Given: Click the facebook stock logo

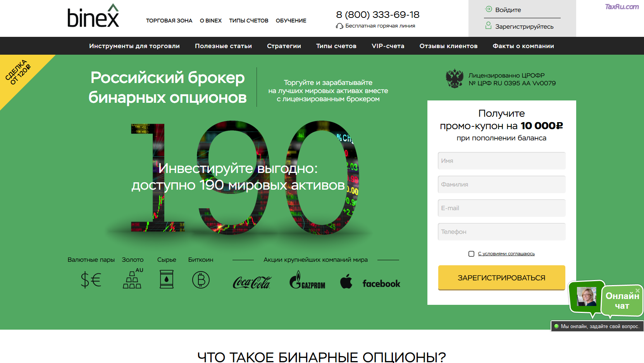Looking at the screenshot, I should point(381,283).
